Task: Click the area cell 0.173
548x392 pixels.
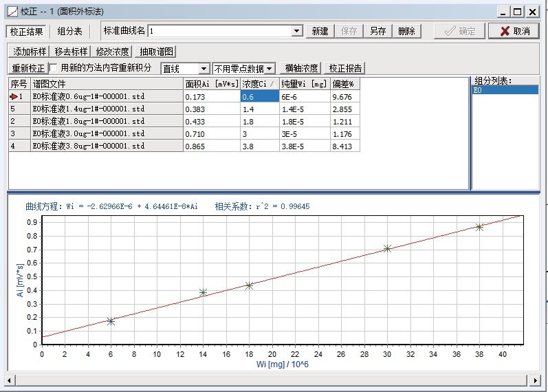Action: [x=212, y=97]
